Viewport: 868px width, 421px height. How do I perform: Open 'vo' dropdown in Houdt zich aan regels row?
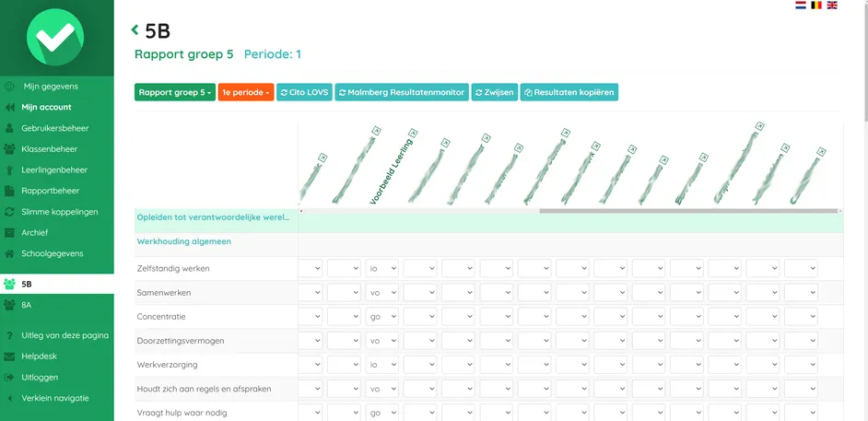coord(382,389)
